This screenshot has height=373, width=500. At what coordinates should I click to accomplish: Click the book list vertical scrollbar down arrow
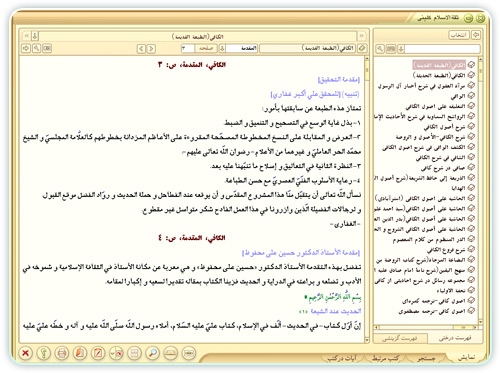click(x=480, y=322)
